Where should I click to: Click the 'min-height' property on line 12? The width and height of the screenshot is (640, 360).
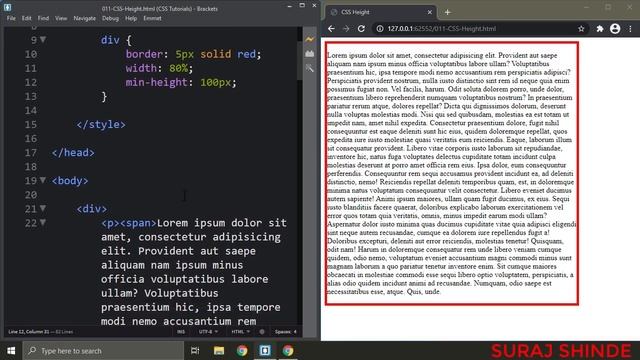(x=156, y=82)
